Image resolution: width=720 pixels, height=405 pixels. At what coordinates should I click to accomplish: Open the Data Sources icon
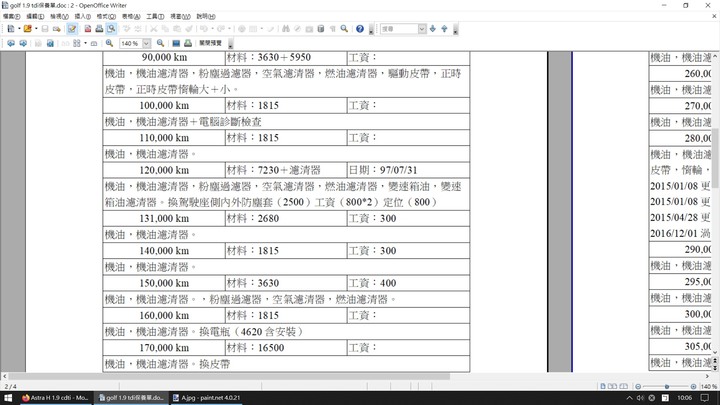click(x=321, y=29)
